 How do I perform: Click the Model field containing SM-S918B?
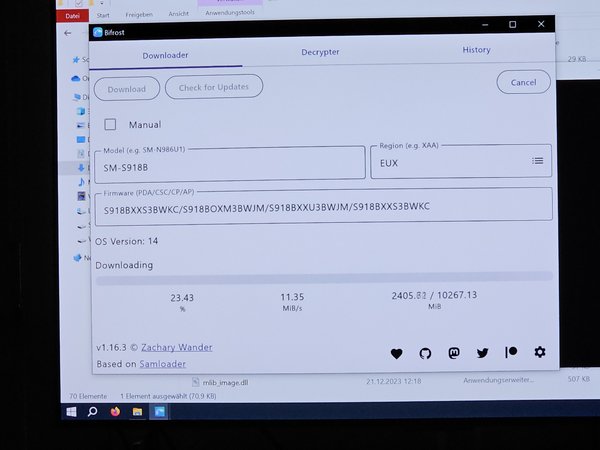[x=230, y=164]
